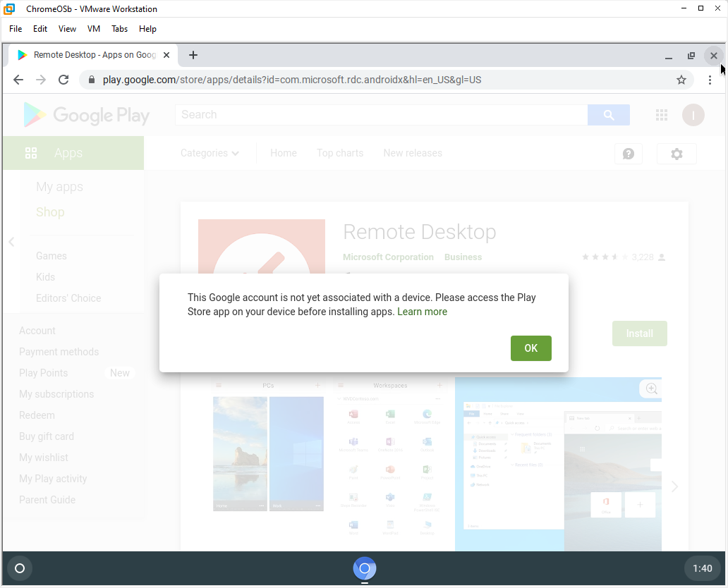Open New releases

tap(413, 153)
